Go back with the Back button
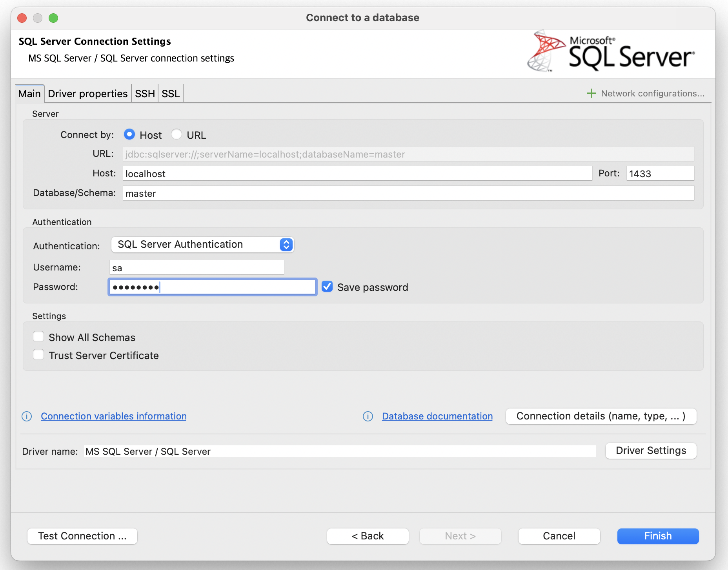 coord(368,536)
